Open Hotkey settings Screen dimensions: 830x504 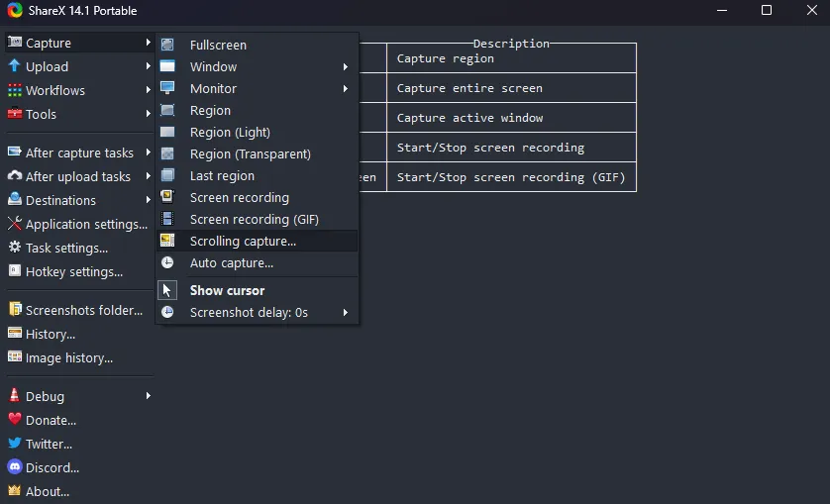(x=73, y=271)
